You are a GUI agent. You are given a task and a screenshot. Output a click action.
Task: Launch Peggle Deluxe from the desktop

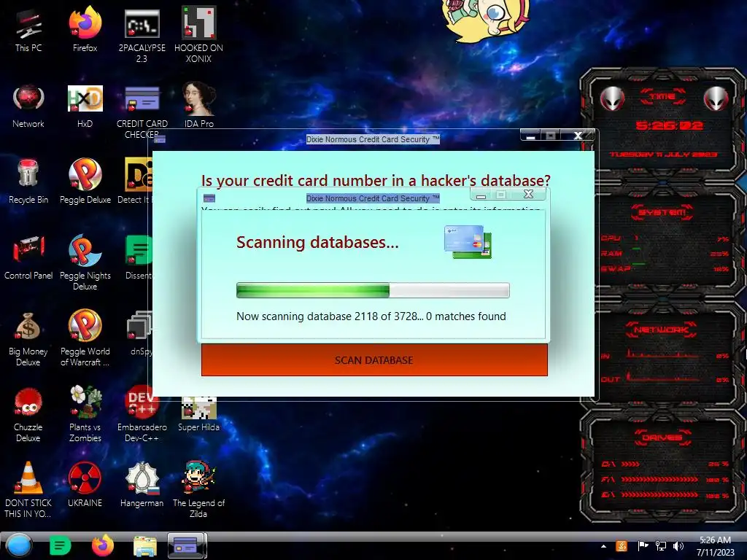tap(85, 182)
